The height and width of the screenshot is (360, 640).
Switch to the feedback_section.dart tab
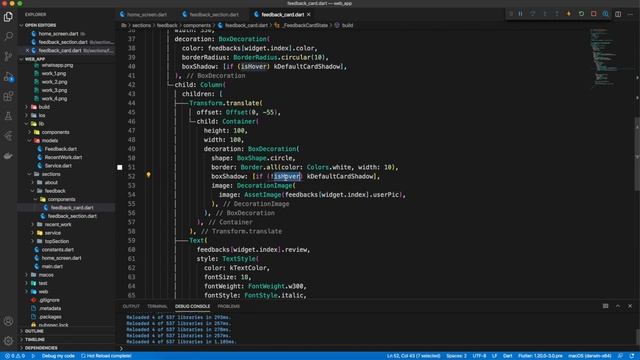click(x=211, y=14)
